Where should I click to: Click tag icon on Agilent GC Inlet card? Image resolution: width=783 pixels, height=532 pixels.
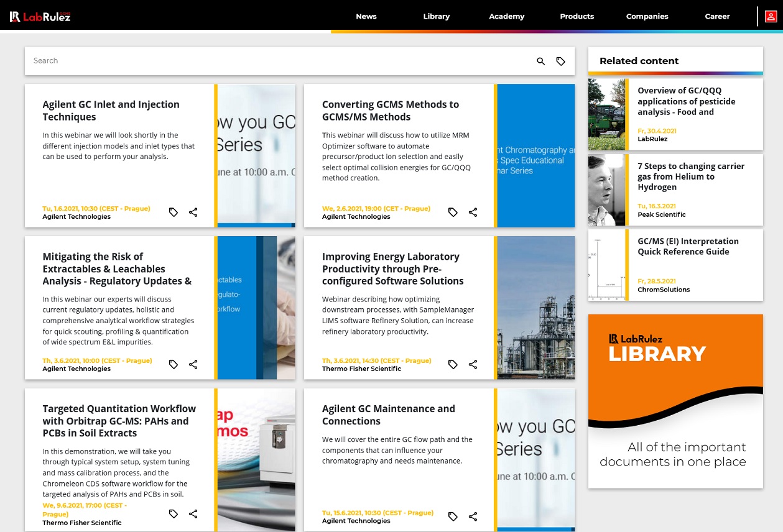point(174,213)
